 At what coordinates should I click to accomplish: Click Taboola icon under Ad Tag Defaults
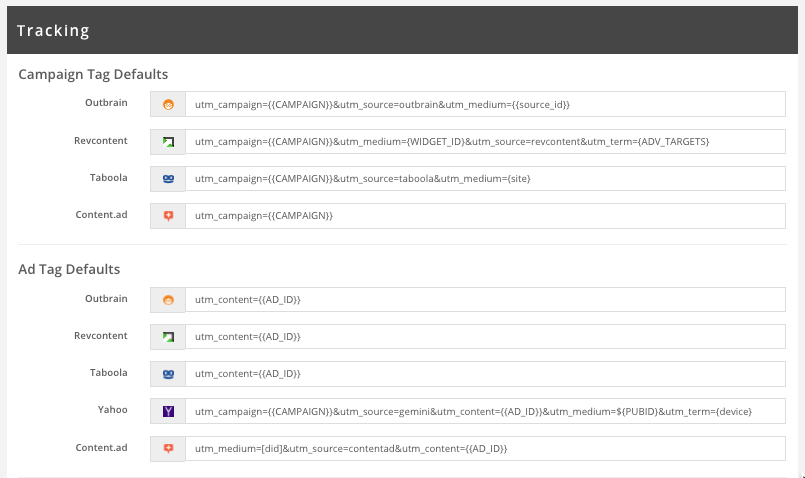[168, 374]
